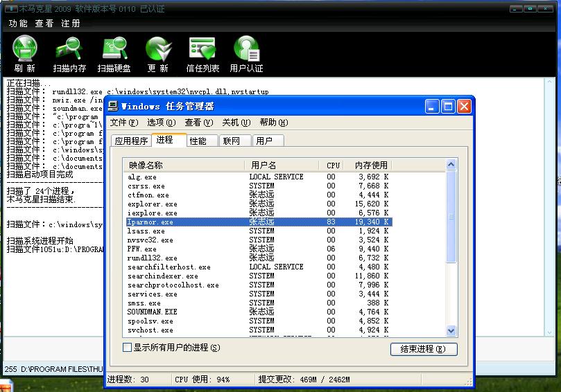The width and height of the screenshot is (561, 392).
Task: Click 木马克星 log scrollbar down arrow
Action: 549,332
